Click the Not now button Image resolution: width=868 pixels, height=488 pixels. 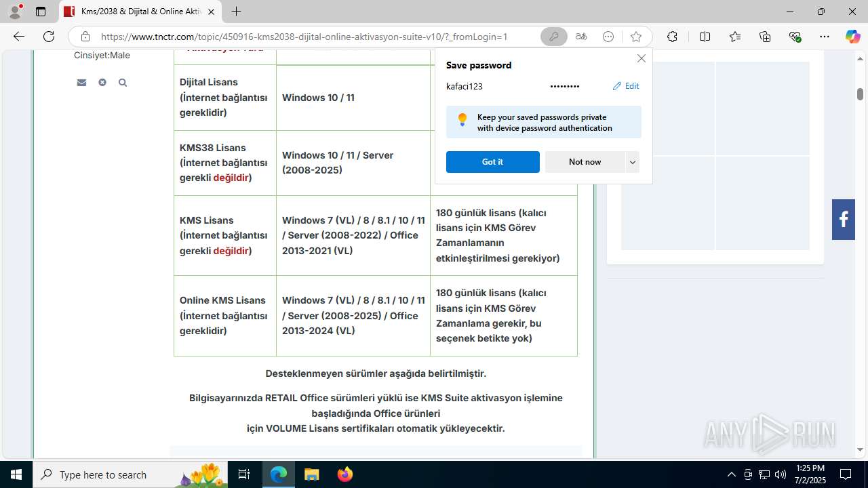point(585,162)
